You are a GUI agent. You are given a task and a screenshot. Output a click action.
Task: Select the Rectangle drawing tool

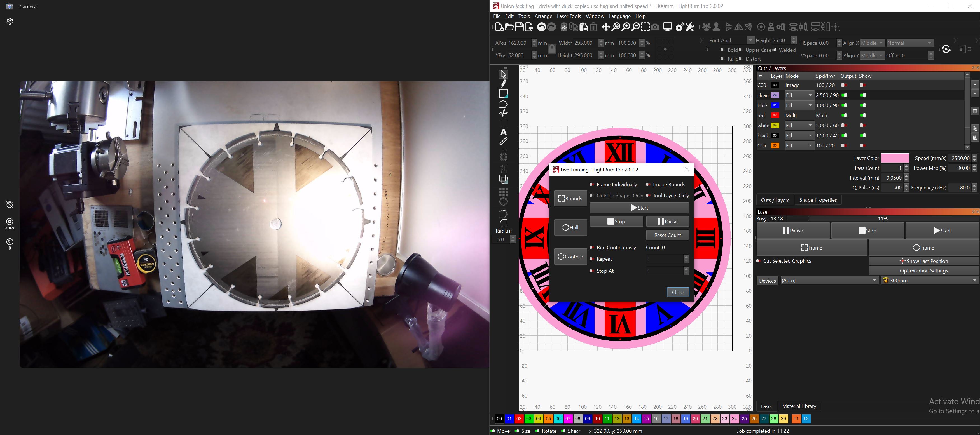tap(504, 93)
